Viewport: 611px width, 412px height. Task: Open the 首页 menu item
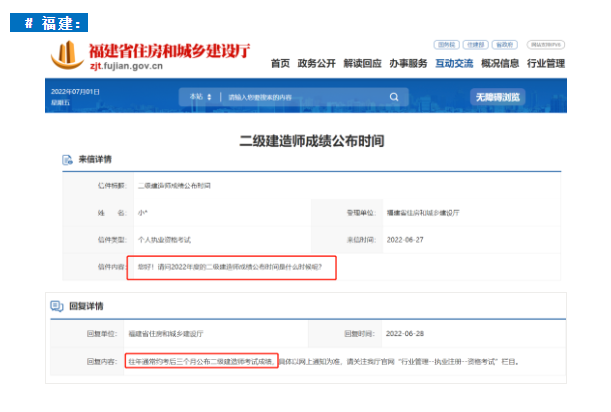pos(280,63)
